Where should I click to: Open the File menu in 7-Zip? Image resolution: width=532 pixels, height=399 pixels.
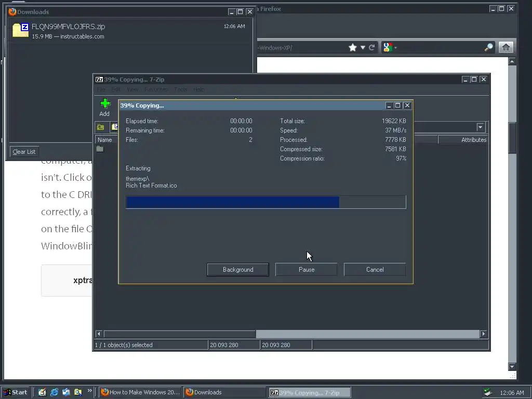[101, 89]
